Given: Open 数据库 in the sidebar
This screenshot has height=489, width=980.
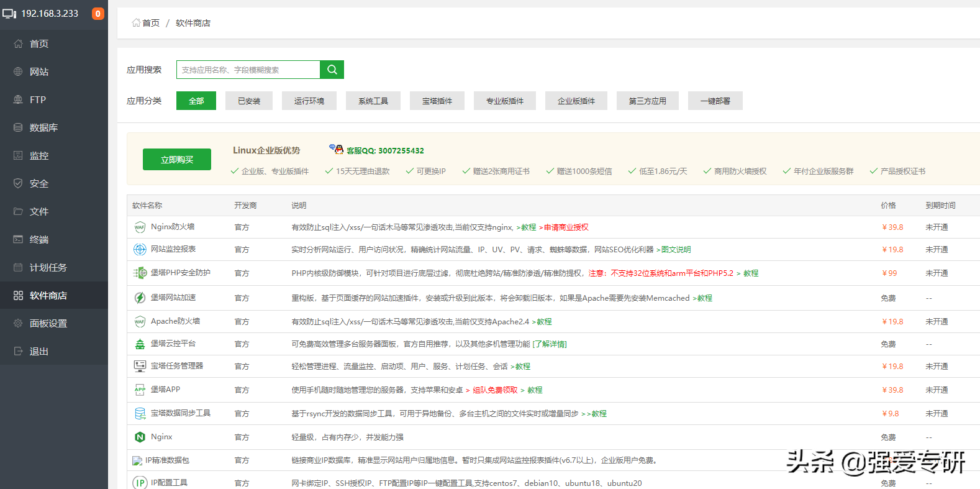Looking at the screenshot, I should [54, 127].
